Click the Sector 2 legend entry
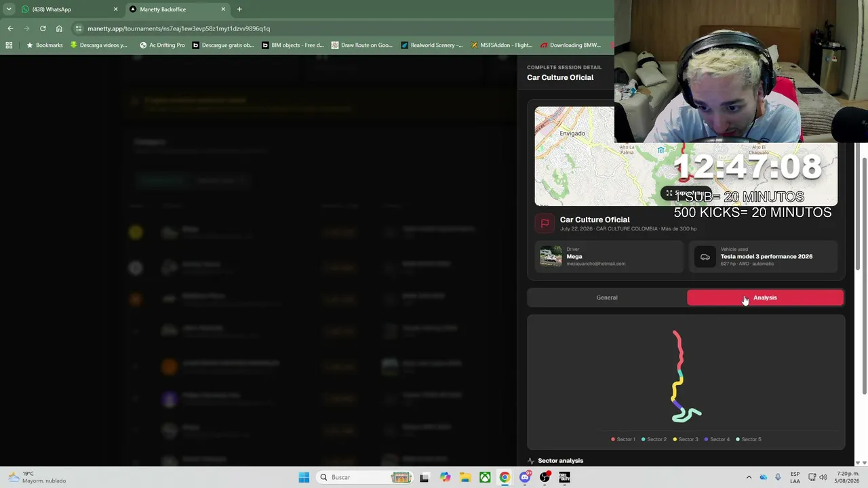 (654, 439)
